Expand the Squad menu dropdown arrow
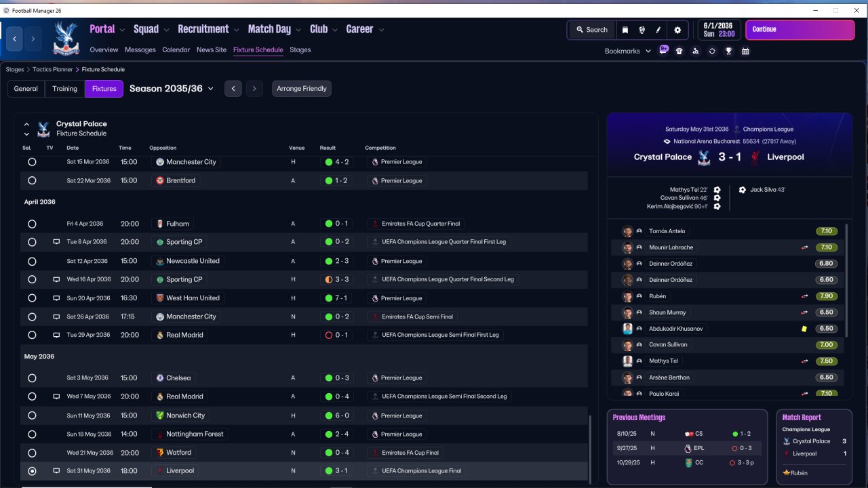Image resolution: width=868 pixels, height=488 pixels. (166, 30)
